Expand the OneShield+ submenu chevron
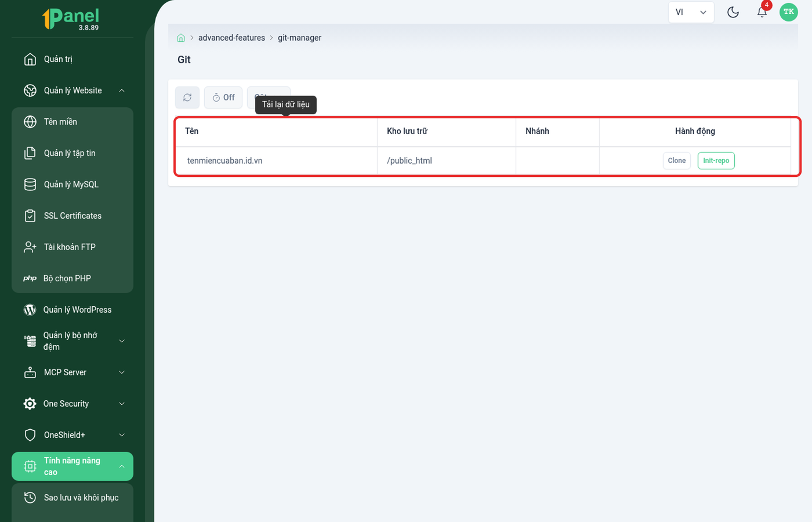The width and height of the screenshot is (812, 522). click(x=122, y=435)
